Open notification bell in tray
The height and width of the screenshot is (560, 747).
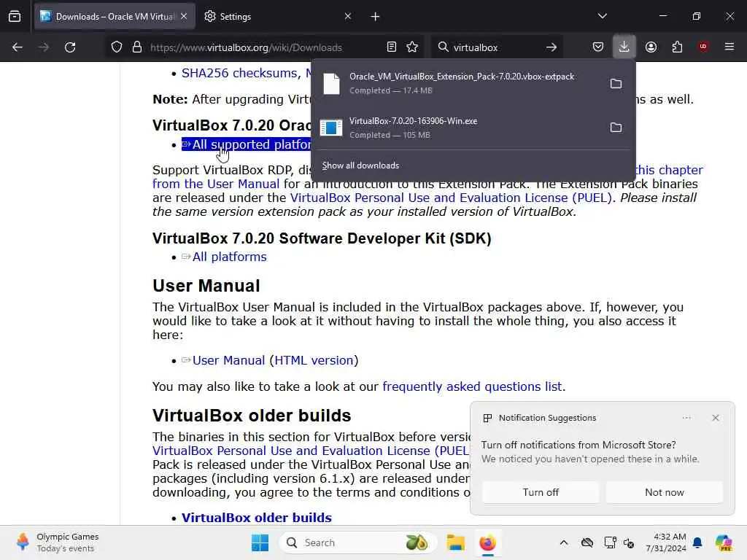(697, 542)
